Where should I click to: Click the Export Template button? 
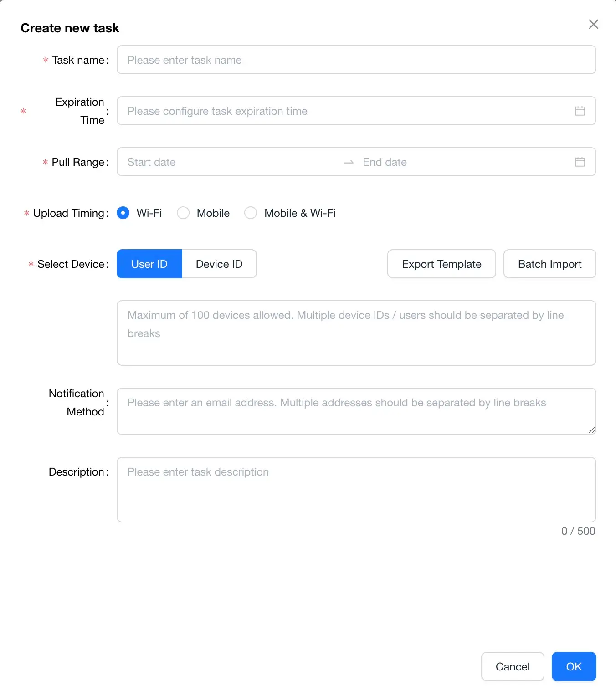point(441,264)
